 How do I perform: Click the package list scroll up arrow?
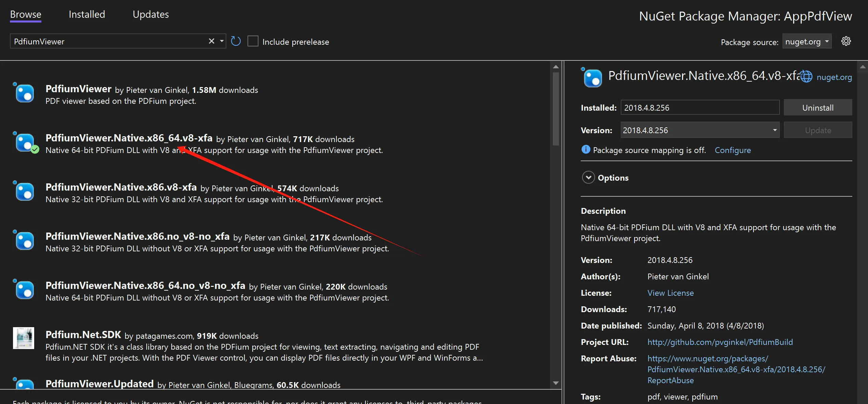click(x=556, y=67)
